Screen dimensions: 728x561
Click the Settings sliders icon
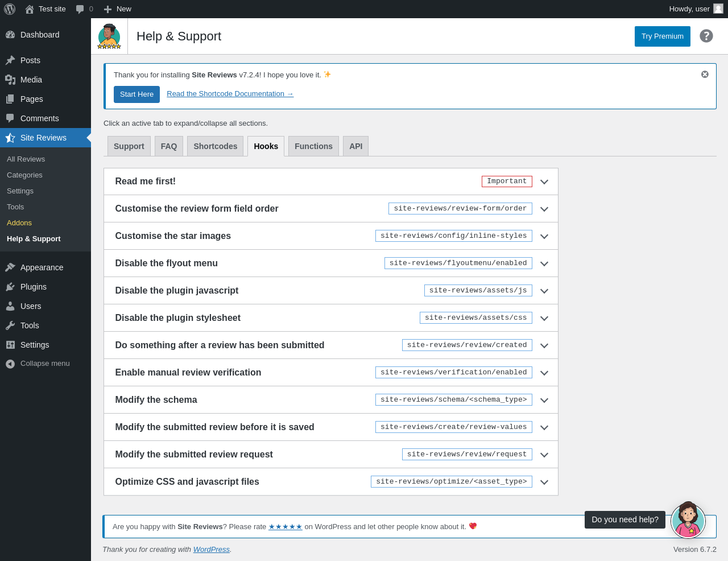[x=10, y=345]
